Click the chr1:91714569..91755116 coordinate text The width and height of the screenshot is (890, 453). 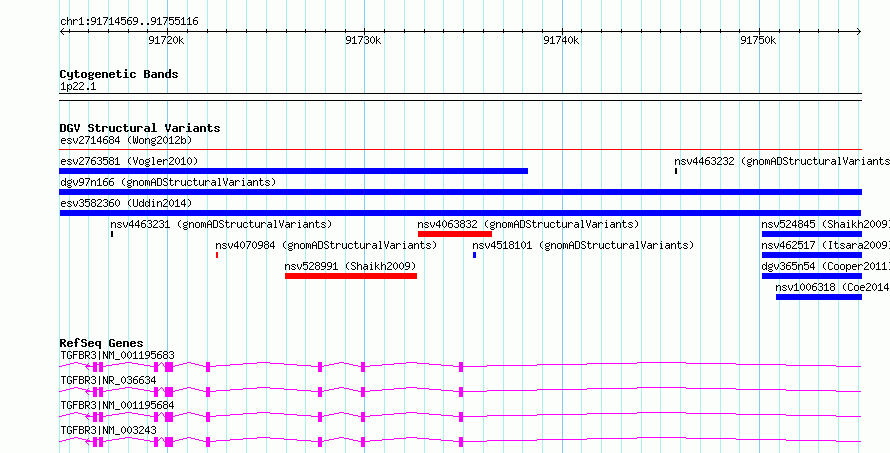[x=129, y=22]
